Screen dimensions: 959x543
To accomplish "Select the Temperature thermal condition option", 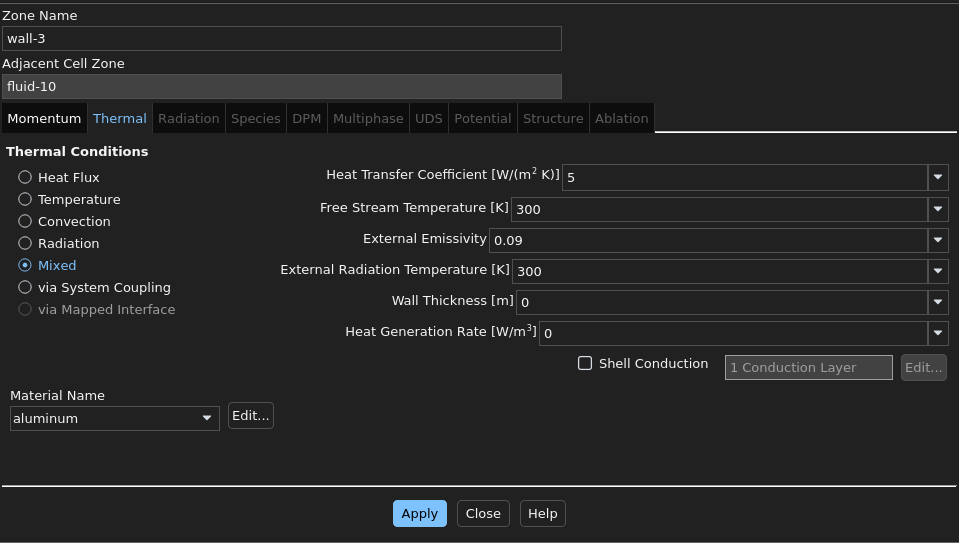I will 25,199.
